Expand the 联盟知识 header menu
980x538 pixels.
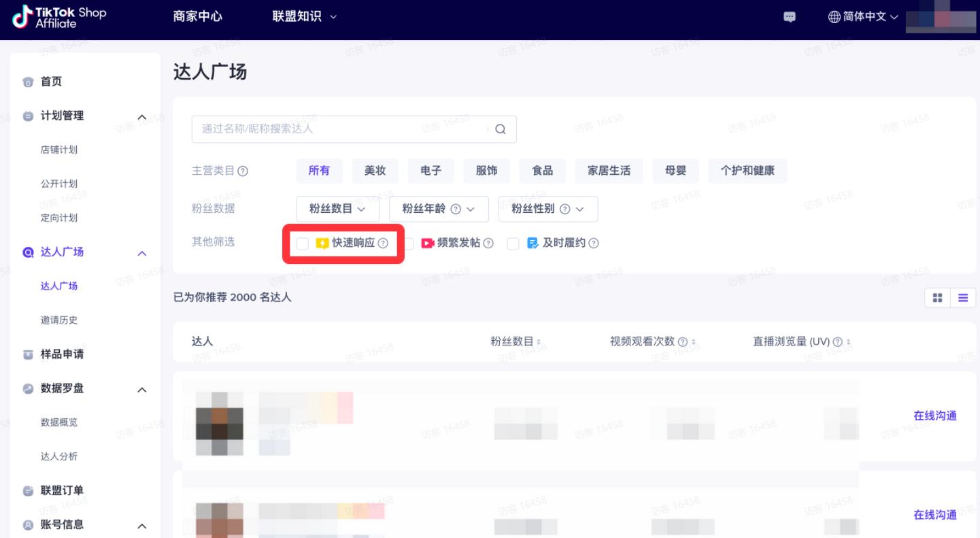tap(305, 17)
